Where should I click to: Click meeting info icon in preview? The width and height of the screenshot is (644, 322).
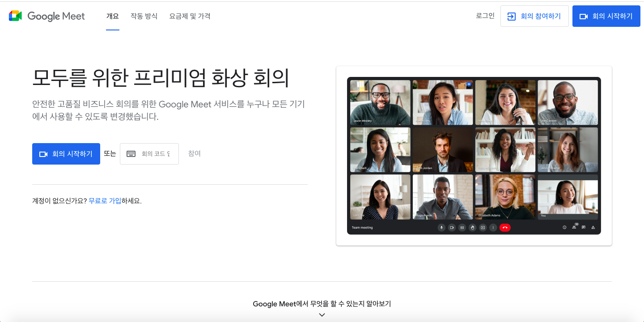564,228
